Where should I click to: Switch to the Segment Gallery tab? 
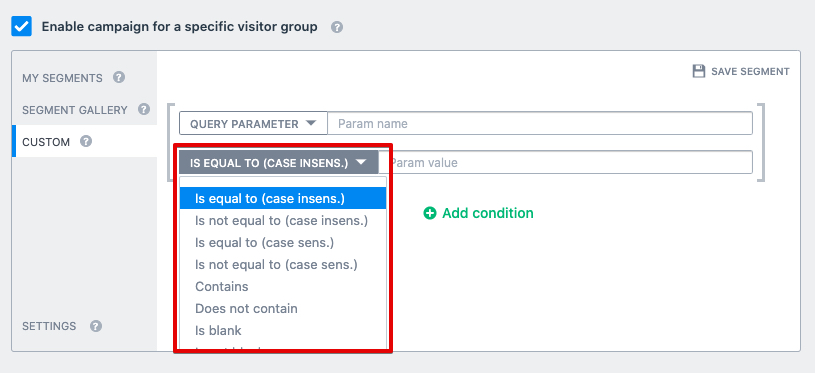pos(75,110)
